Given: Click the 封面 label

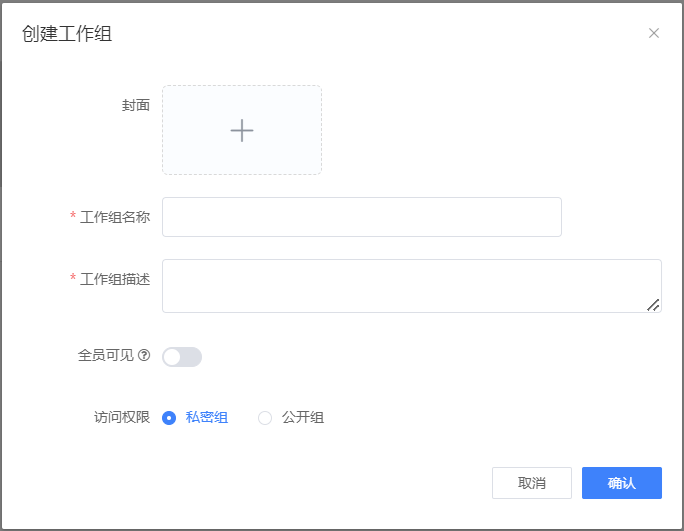Looking at the screenshot, I should (x=136, y=105).
